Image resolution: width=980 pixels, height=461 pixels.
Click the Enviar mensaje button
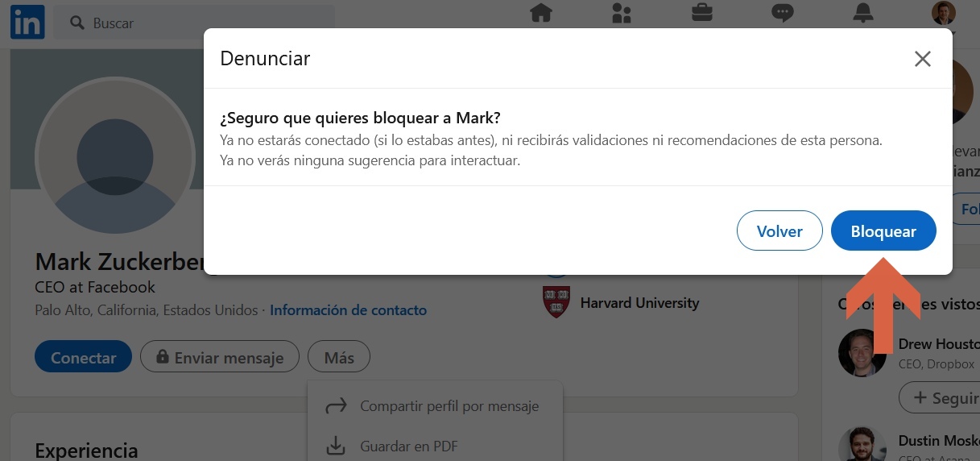[x=219, y=357]
